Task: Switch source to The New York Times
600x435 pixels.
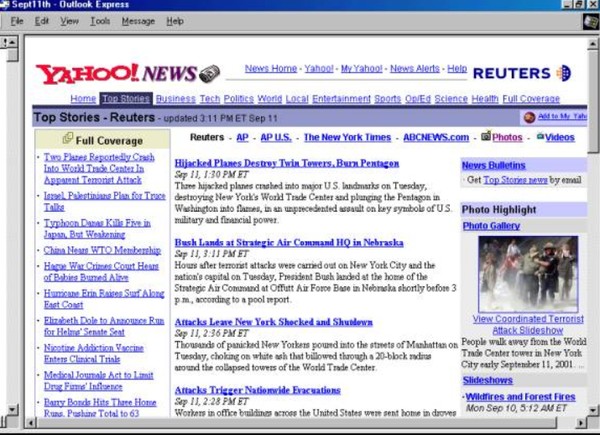Action: pyautogui.click(x=347, y=137)
